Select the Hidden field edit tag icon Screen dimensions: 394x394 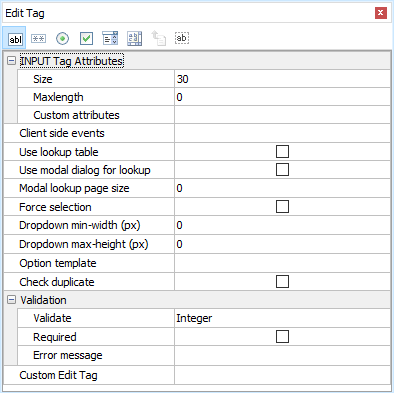(182, 38)
